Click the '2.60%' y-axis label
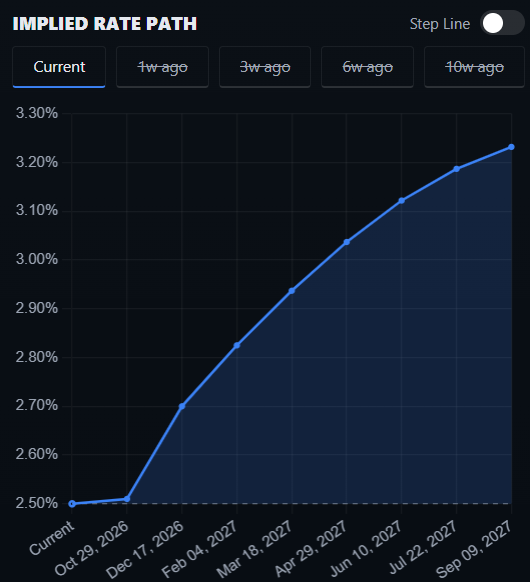Screen dimensions: 530x582 37,454
